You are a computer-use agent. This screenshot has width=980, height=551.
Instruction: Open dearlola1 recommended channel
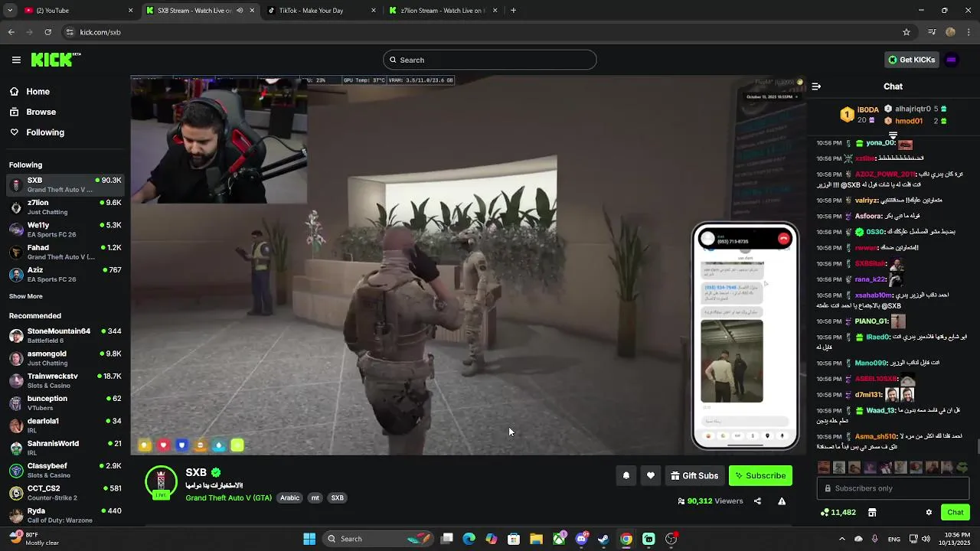point(65,425)
